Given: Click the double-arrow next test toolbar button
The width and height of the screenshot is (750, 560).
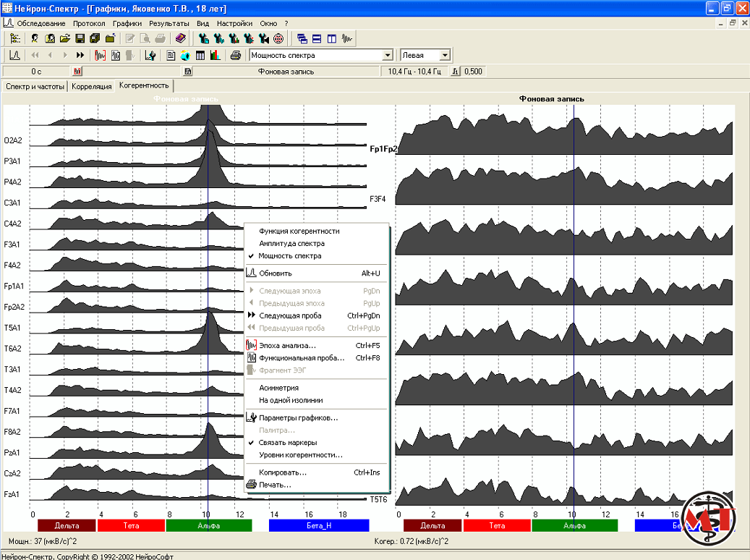Looking at the screenshot, I should tap(80, 55).
